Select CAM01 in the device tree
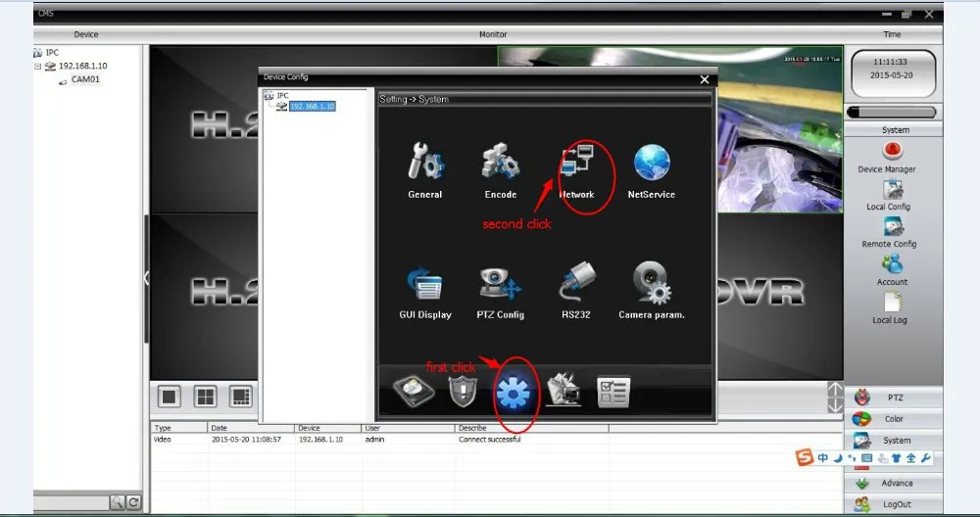Screen dimensions: 980x517 (x=85, y=80)
